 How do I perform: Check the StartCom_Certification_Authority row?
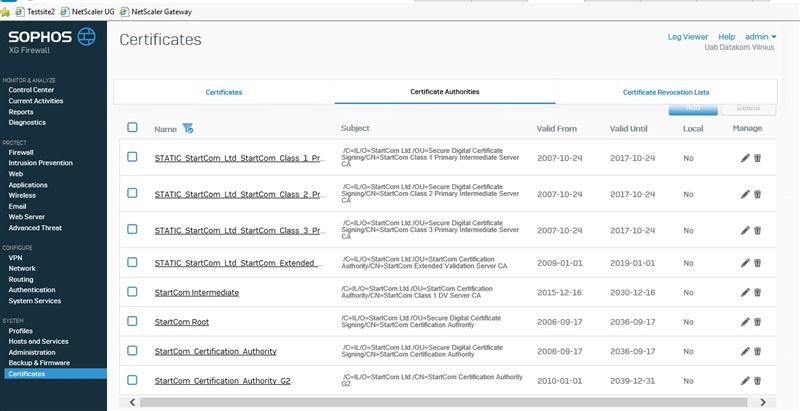pos(132,350)
